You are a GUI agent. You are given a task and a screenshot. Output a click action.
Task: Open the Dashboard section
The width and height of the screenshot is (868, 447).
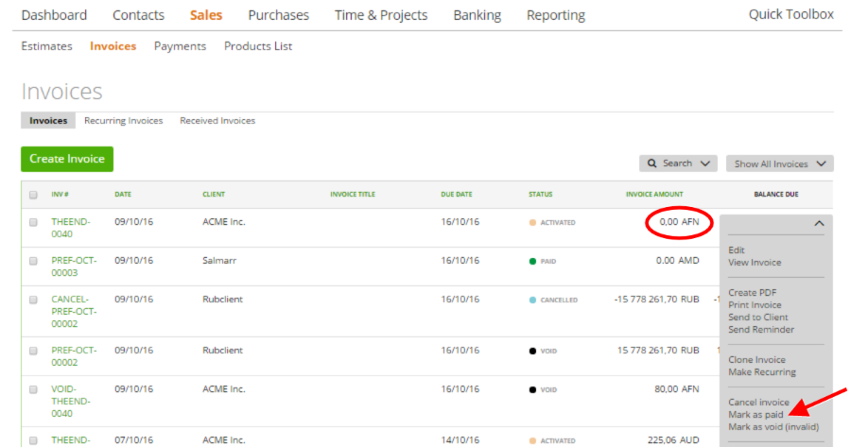[54, 15]
